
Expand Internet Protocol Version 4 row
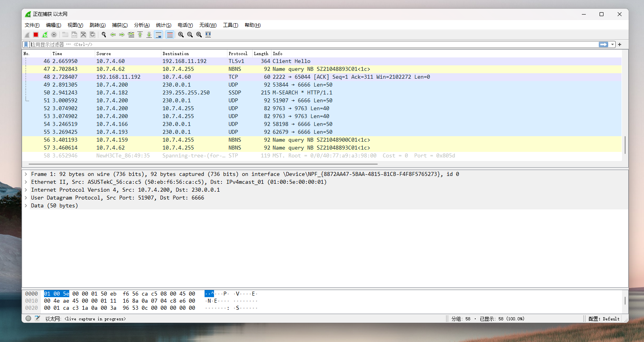(x=26, y=190)
